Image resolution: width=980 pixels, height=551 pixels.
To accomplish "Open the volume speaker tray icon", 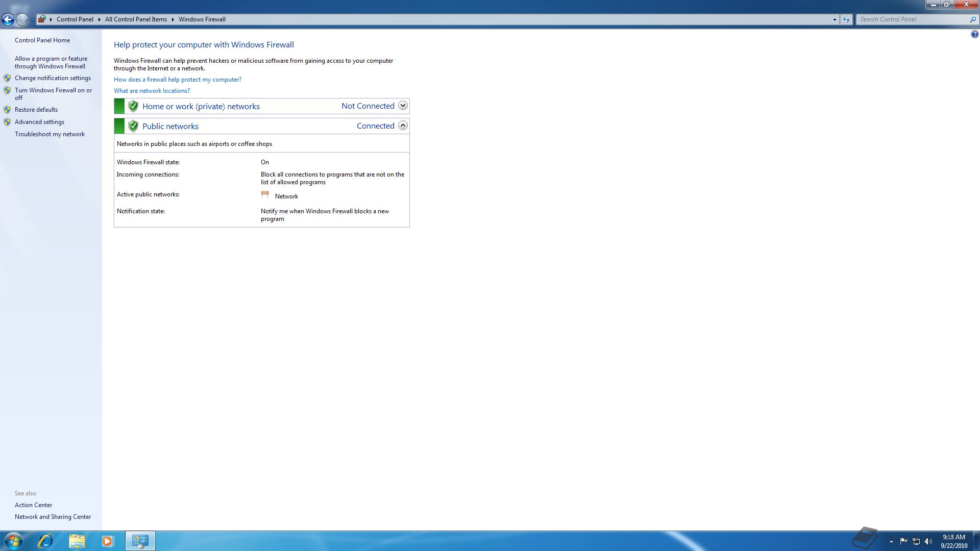I will tap(928, 541).
